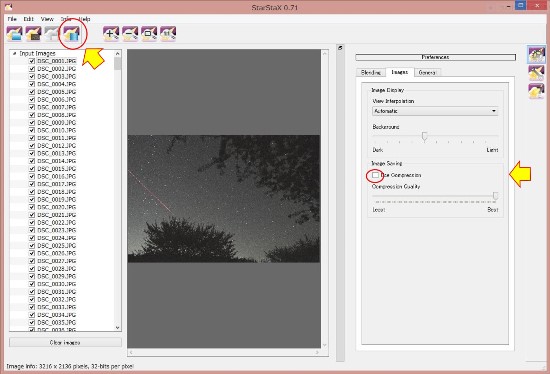Click the top icon in right sidebar

point(536,55)
